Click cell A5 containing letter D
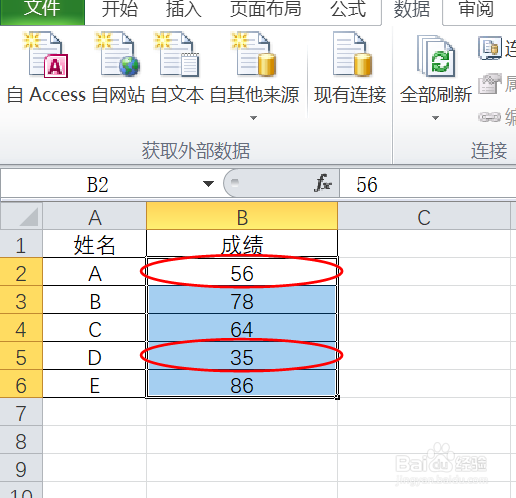This screenshot has width=516, height=498. coord(95,357)
